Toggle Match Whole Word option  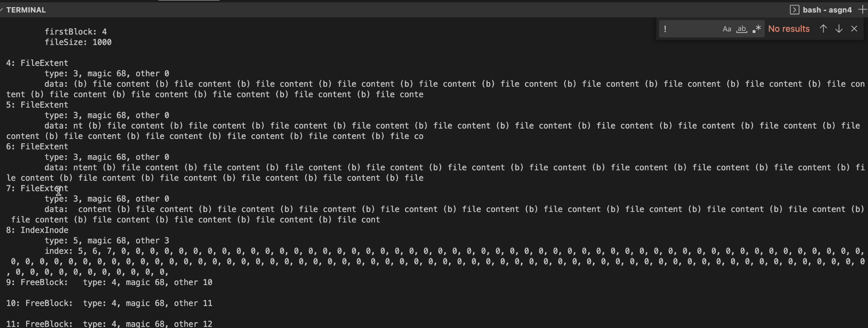[x=741, y=29]
